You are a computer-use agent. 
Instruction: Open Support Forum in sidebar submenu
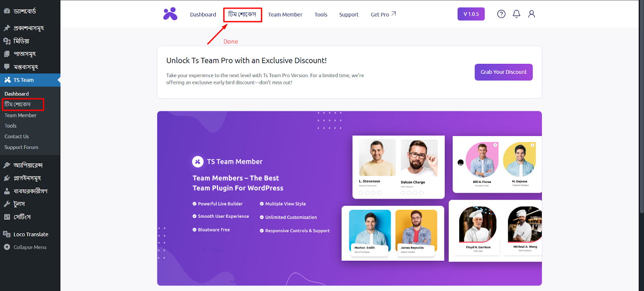click(21, 148)
